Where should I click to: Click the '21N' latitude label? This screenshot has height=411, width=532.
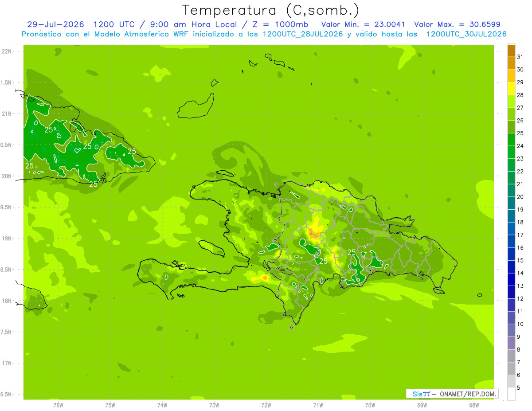[7, 114]
